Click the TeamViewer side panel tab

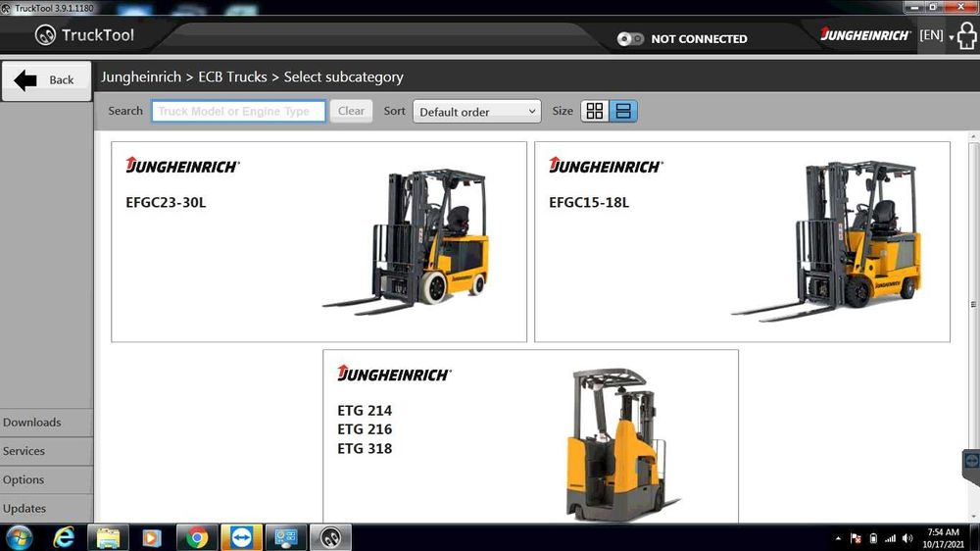pos(971,466)
